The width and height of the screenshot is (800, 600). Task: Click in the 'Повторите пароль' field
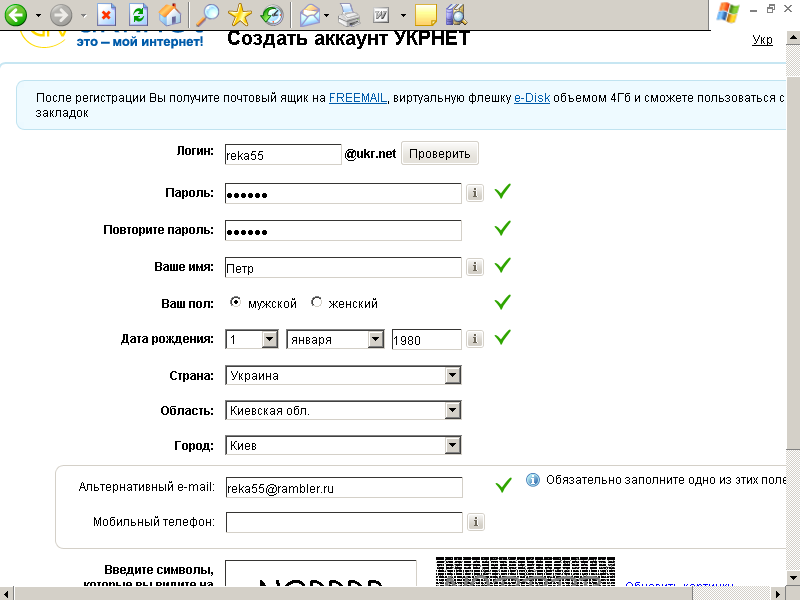point(343,231)
